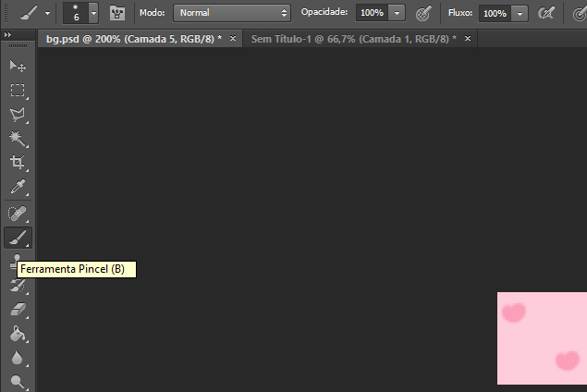Select the Dodge tool at bottom

click(18, 382)
